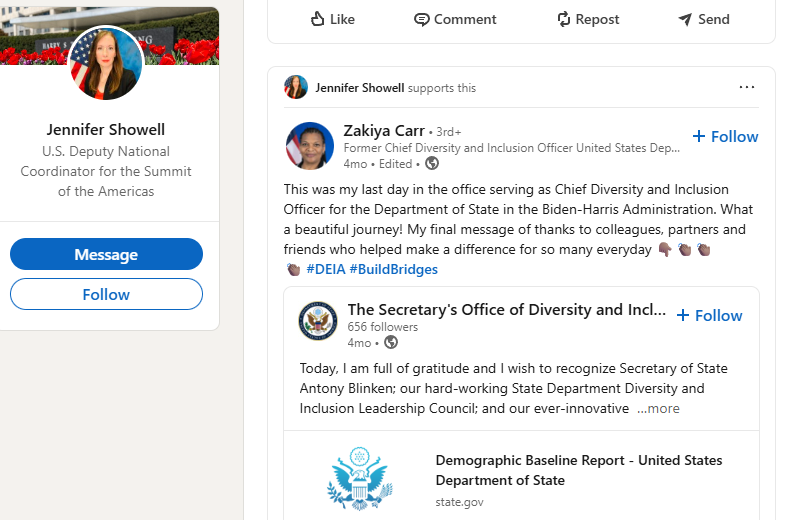Click the Comment button label
788x520 pixels.
[465, 19]
